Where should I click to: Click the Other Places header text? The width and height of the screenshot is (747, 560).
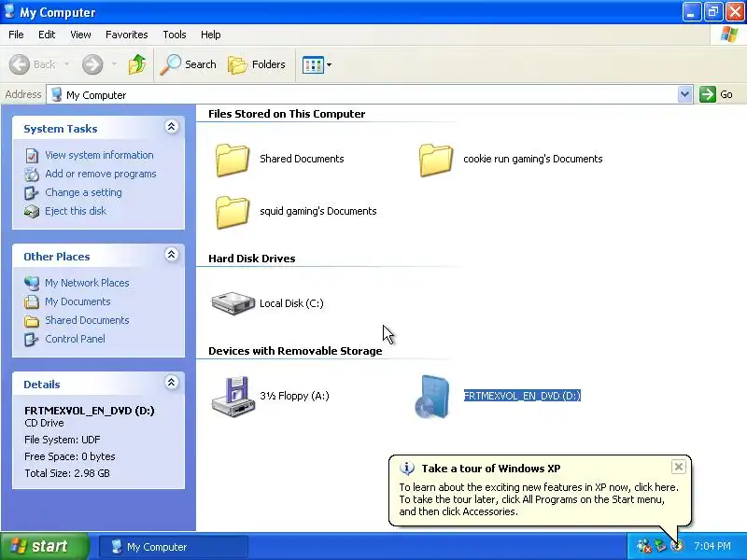(57, 257)
